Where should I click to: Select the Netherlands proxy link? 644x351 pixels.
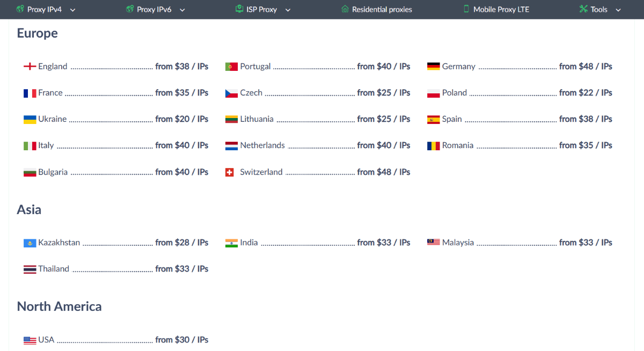(x=318, y=145)
